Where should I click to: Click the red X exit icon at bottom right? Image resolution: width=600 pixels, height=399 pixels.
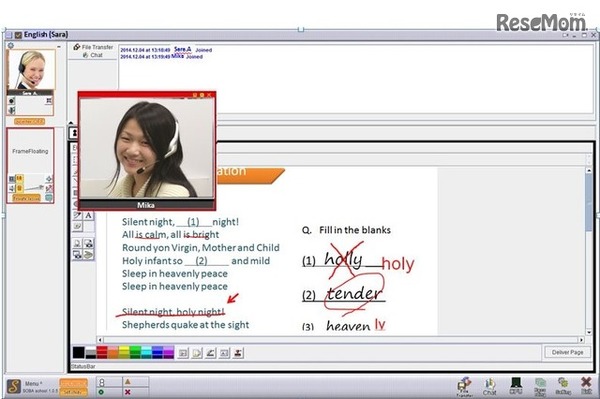coord(586,385)
